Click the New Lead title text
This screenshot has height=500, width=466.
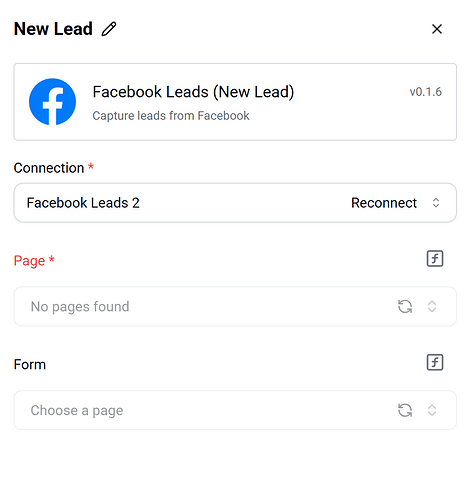tap(53, 29)
